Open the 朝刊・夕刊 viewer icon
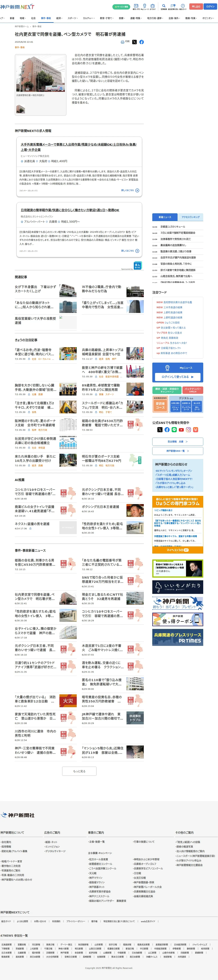The height and width of the screenshot is (980, 218). click(x=136, y=6)
